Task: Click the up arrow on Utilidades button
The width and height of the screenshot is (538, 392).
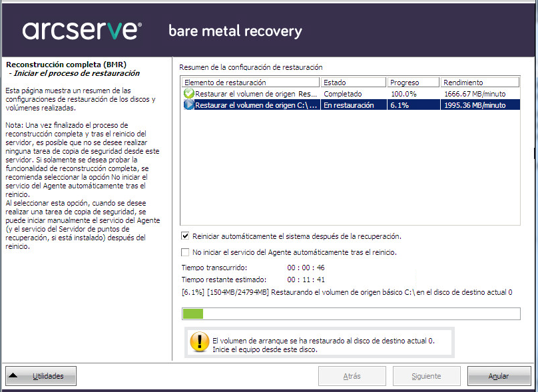Action: point(13,375)
